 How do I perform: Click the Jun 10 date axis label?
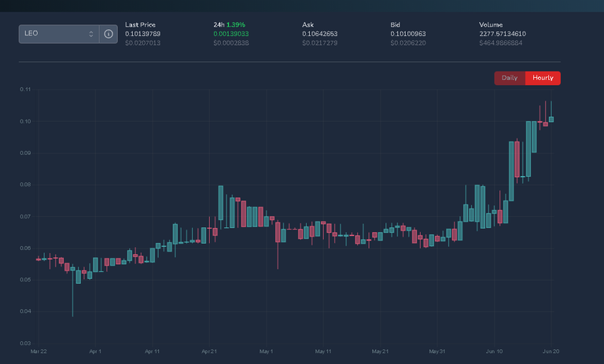pos(494,351)
